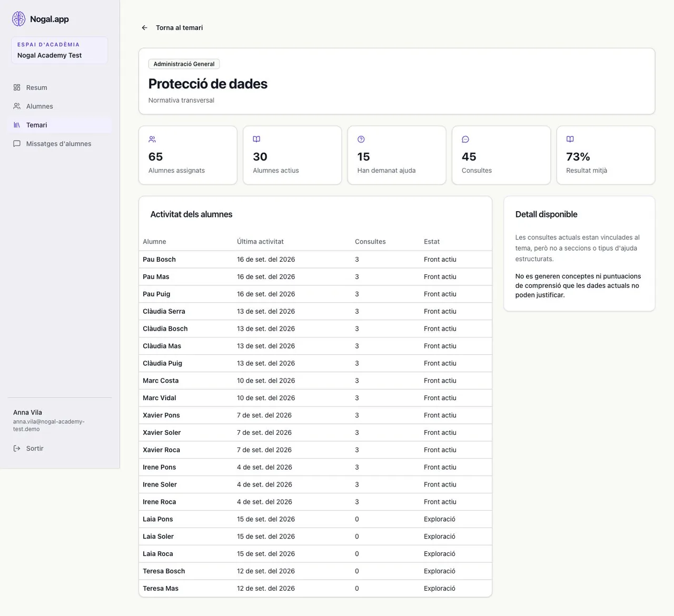Click the message icon above 45 Consultes

pyautogui.click(x=465, y=140)
